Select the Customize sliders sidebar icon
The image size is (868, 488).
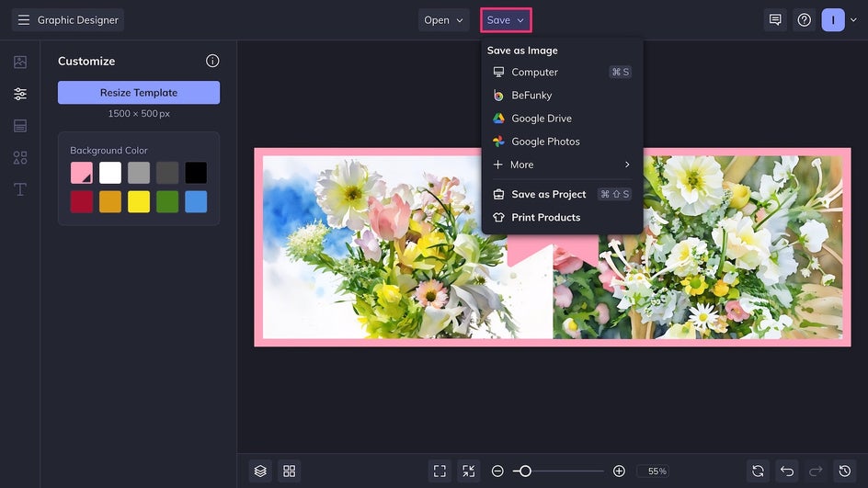(x=20, y=94)
